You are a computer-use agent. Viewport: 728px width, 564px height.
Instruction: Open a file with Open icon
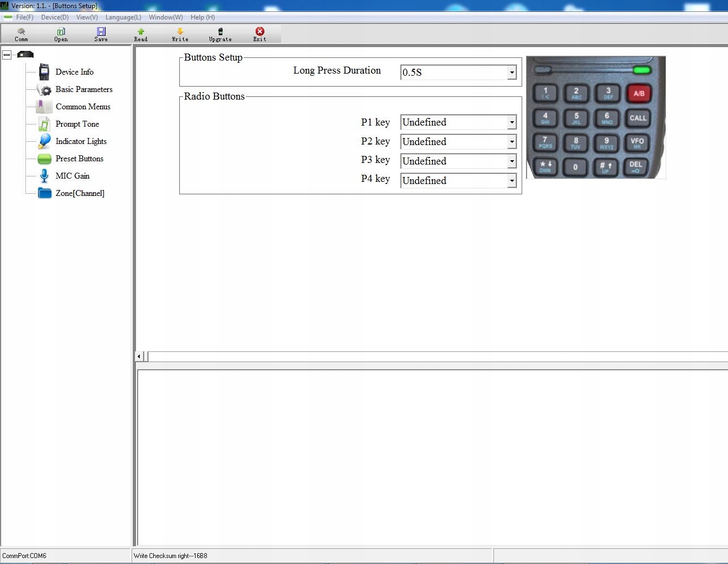pyautogui.click(x=61, y=35)
